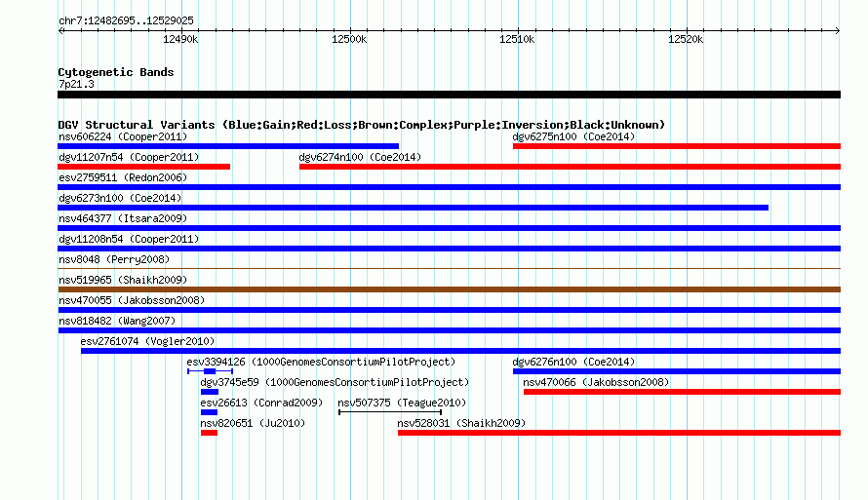This screenshot has height=500, width=868.
Task: Click the ruler's left arrow end
Action: [60, 31]
